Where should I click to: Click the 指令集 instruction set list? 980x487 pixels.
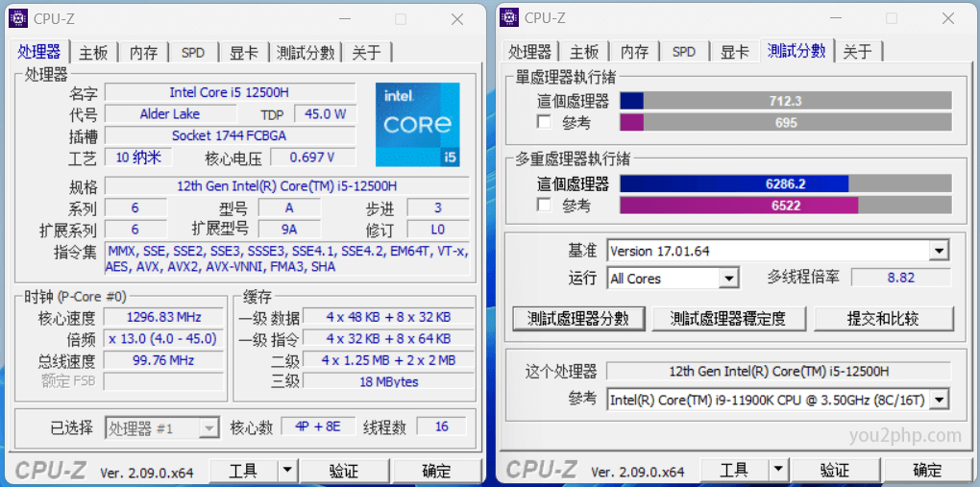(x=287, y=258)
